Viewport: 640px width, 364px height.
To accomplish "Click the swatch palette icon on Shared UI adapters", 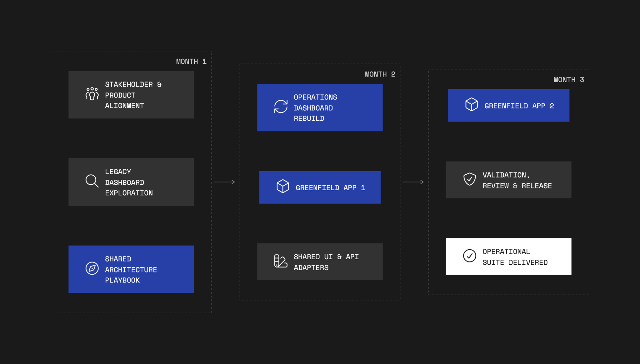I will point(281,261).
